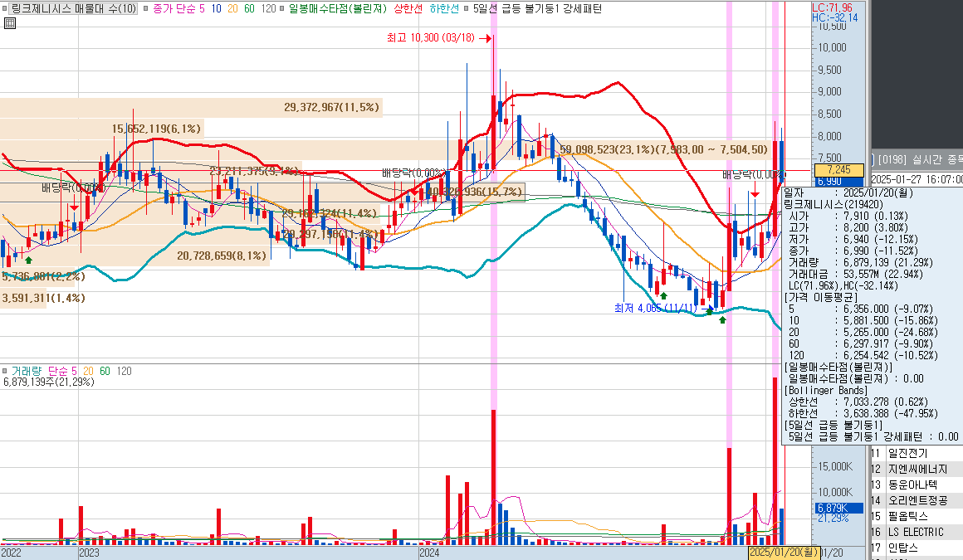Click the 29,372,967(11.5%) volume profile label

[331, 108]
